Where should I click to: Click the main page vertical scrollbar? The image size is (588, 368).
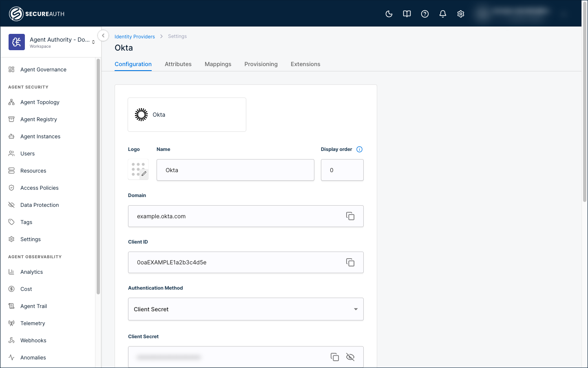point(585,102)
